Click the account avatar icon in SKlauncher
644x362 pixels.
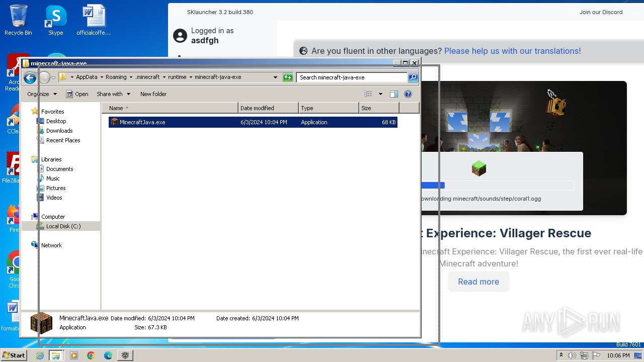[x=180, y=36]
